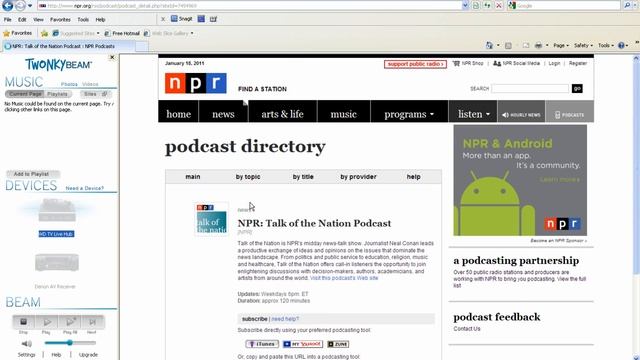Click the Beam Next button
Image resolution: width=640 pixels, height=360 pixels.
point(93,322)
